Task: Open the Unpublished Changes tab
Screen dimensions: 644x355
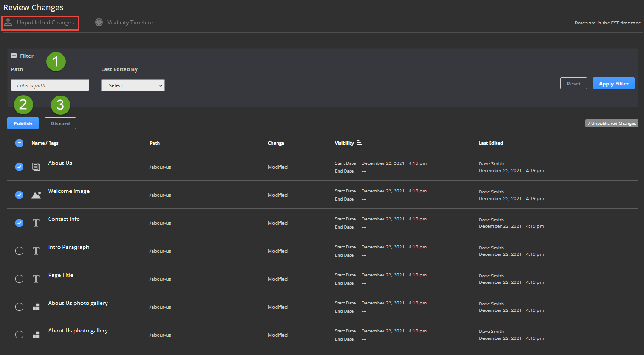Action: click(x=45, y=23)
